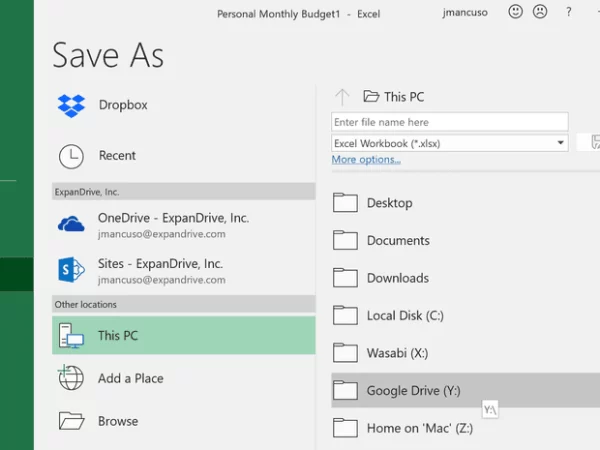The width and height of the screenshot is (600, 450).
Task: Select Excel Workbook (*.xlsx) combo box
Action: point(450,143)
